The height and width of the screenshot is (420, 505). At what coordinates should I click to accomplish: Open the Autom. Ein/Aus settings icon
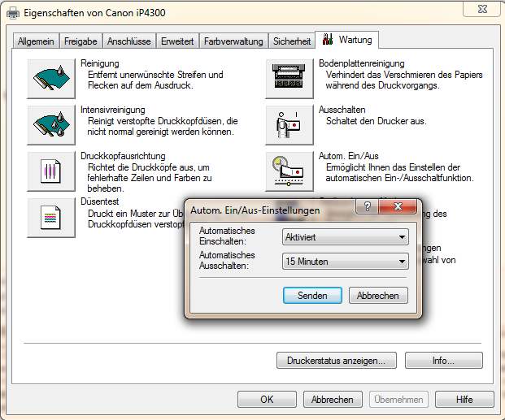tap(290, 171)
